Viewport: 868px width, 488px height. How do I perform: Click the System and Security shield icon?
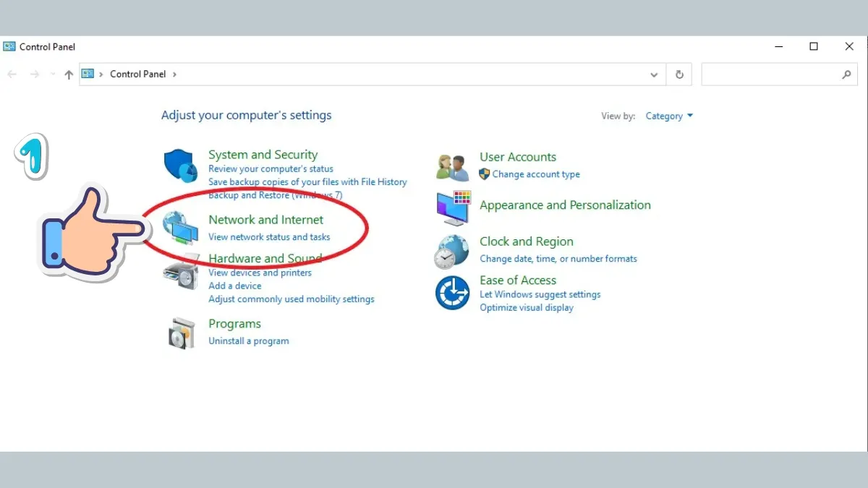point(180,166)
